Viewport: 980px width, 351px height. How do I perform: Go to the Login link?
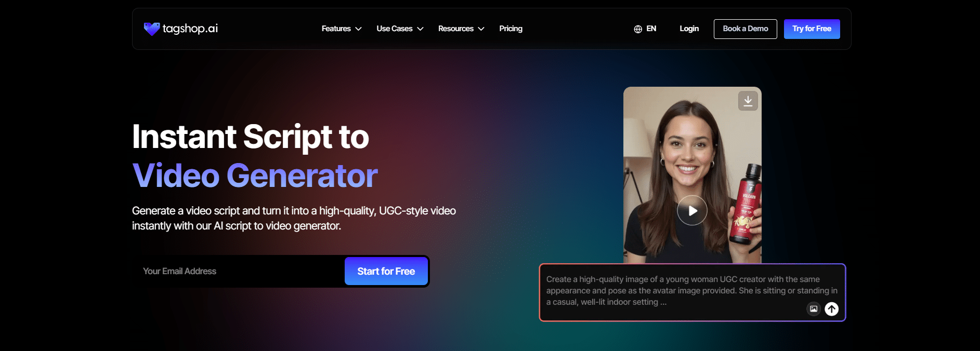click(x=689, y=29)
